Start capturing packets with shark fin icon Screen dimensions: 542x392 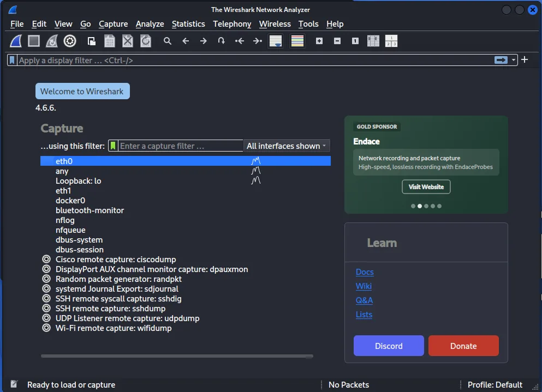15,41
